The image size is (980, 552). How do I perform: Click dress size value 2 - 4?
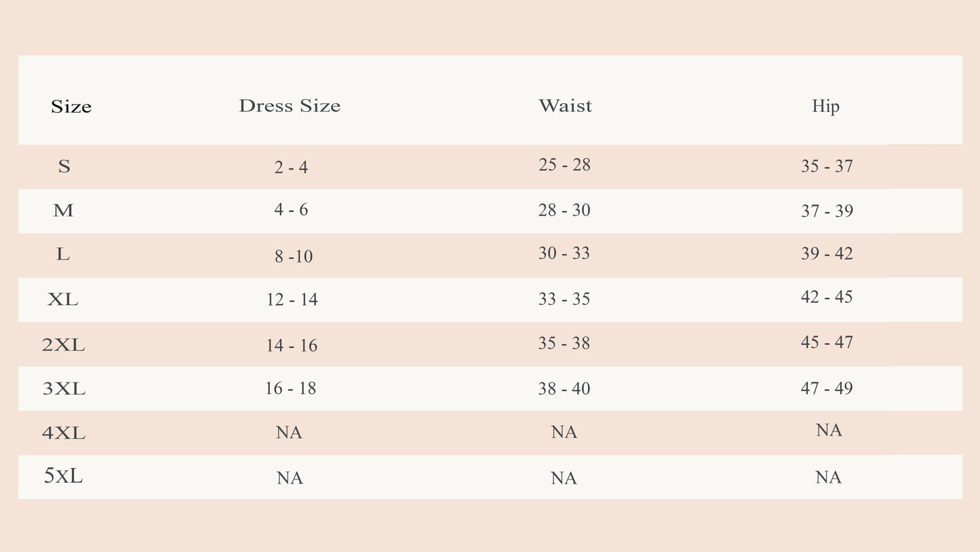[291, 167]
